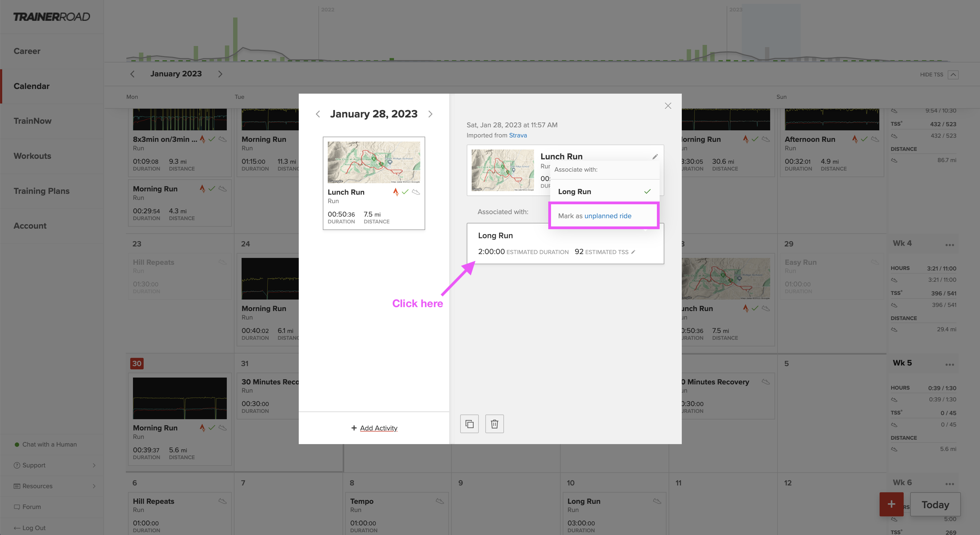Screen dimensions: 980x535
Task: Click the tall green TSS bar in the chart
Action: pyautogui.click(x=235, y=39)
